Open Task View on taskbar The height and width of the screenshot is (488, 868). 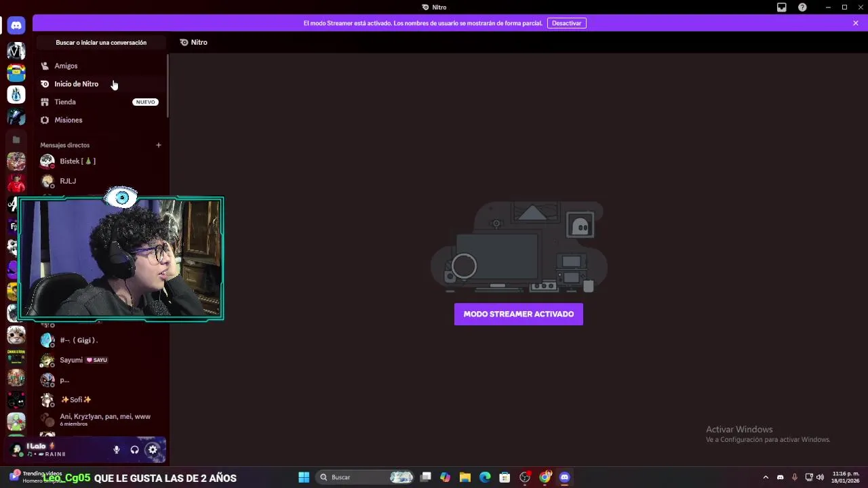pyautogui.click(x=426, y=477)
